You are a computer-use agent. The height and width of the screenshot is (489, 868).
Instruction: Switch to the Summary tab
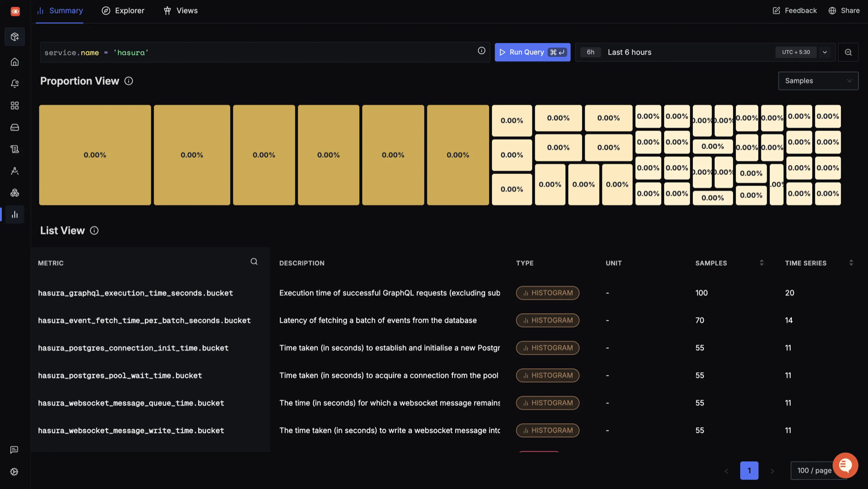(x=60, y=11)
